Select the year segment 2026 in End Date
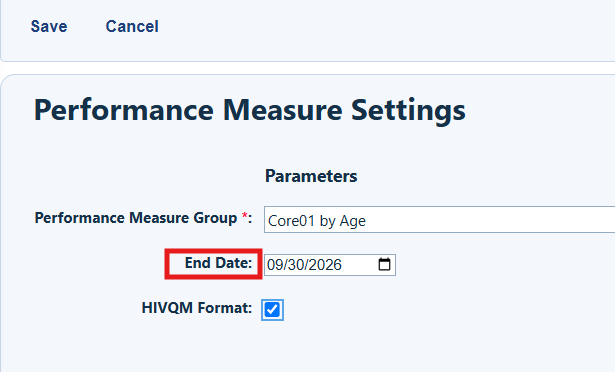 click(x=326, y=265)
